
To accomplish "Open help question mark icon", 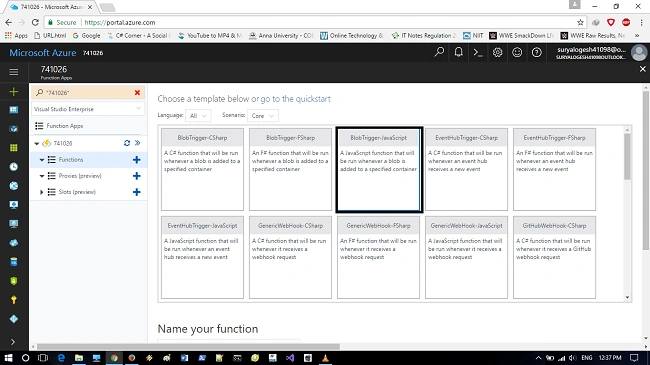I will [x=536, y=53].
